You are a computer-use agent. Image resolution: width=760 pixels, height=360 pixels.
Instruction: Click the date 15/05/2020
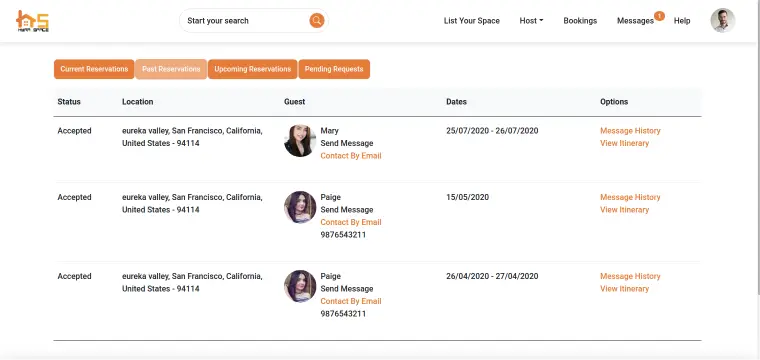coord(467,197)
